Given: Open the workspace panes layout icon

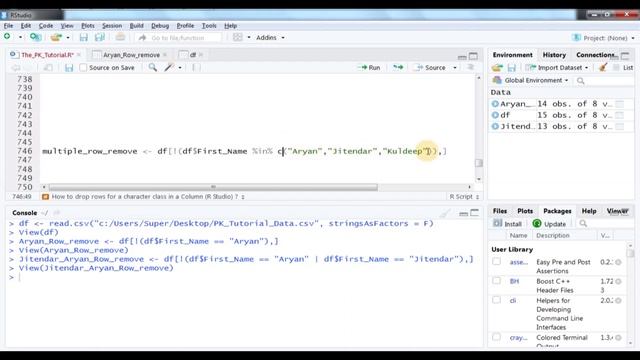Looking at the screenshot, I should coord(238,37).
